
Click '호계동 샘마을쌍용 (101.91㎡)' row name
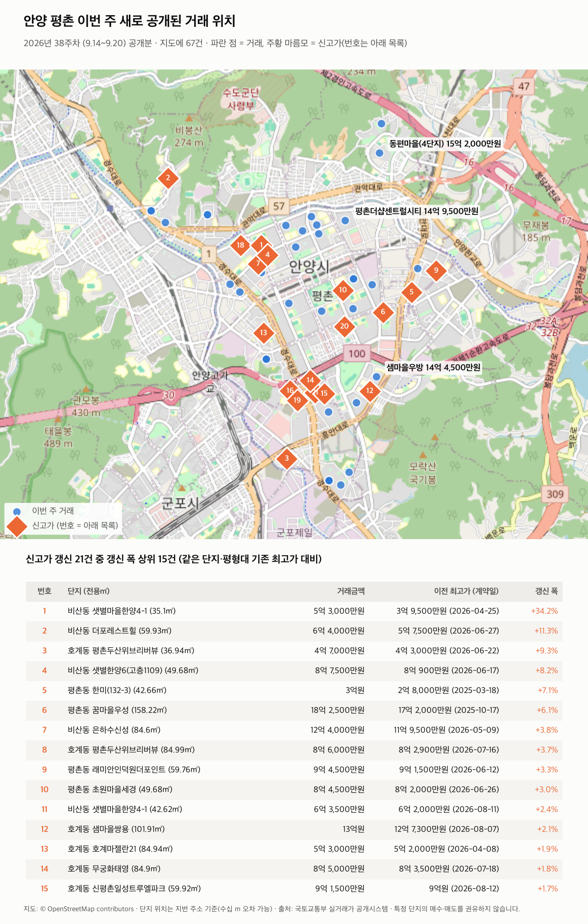point(116,829)
